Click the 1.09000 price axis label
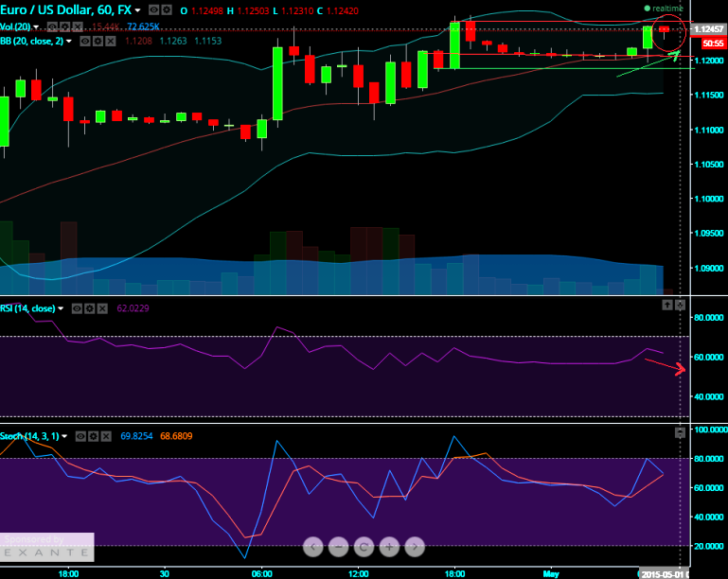This screenshot has height=579, width=728. (708, 268)
